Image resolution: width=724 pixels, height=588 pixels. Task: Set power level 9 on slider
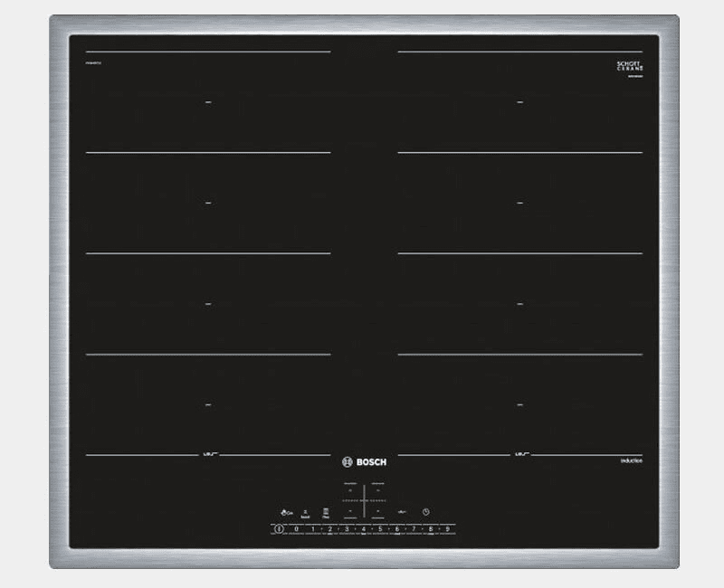pos(447,529)
